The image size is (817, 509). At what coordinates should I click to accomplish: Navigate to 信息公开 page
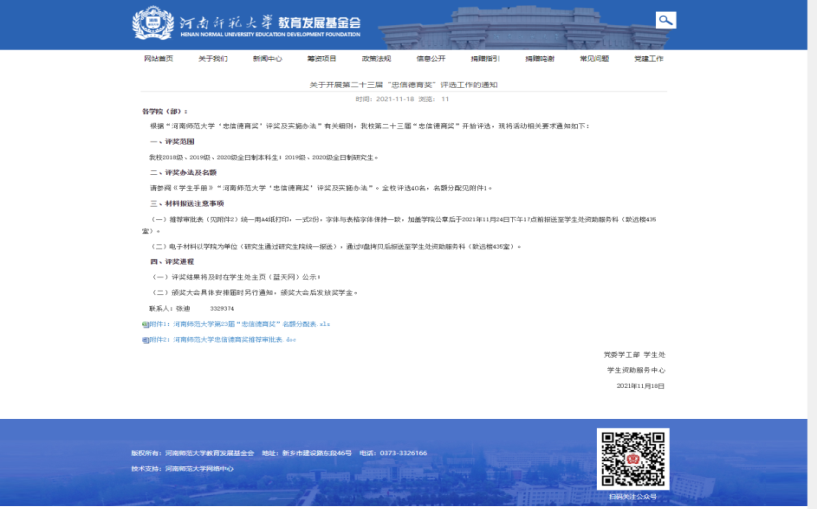[431, 59]
